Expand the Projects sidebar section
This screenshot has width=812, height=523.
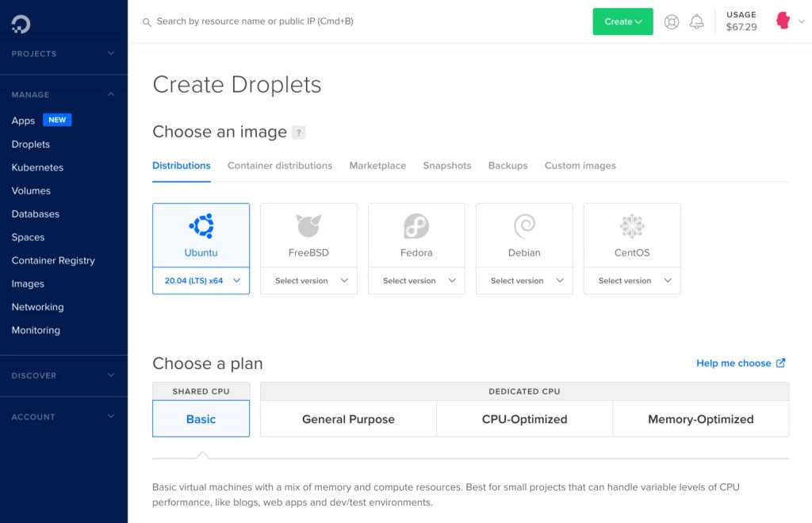coord(63,53)
